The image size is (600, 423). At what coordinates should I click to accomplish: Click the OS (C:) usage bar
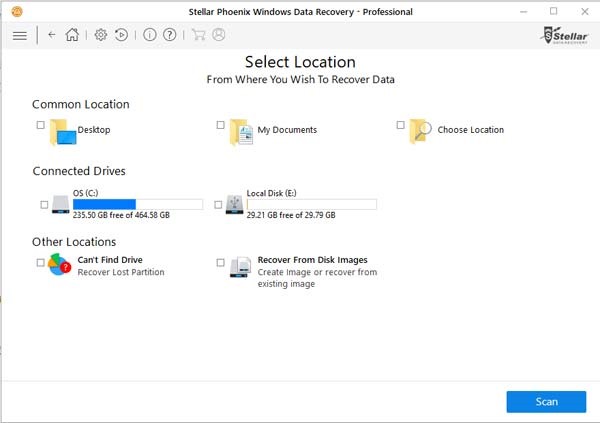[x=138, y=204]
